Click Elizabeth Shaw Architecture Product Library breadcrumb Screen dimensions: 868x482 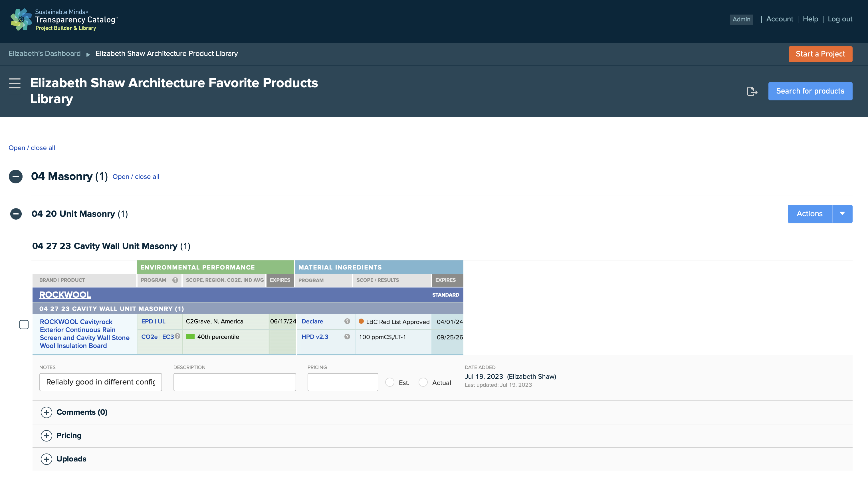click(166, 54)
